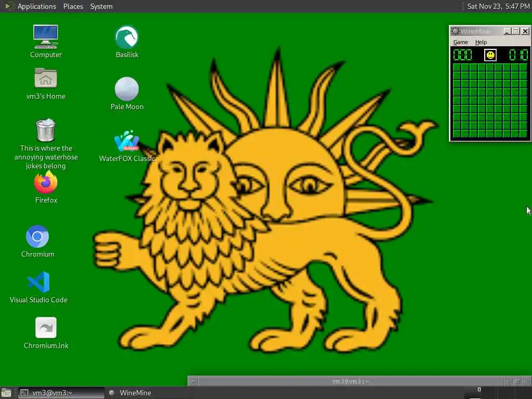This screenshot has height=399, width=532.
Task: Click the top-left cell of the WineMine grid
Action: [457, 67]
